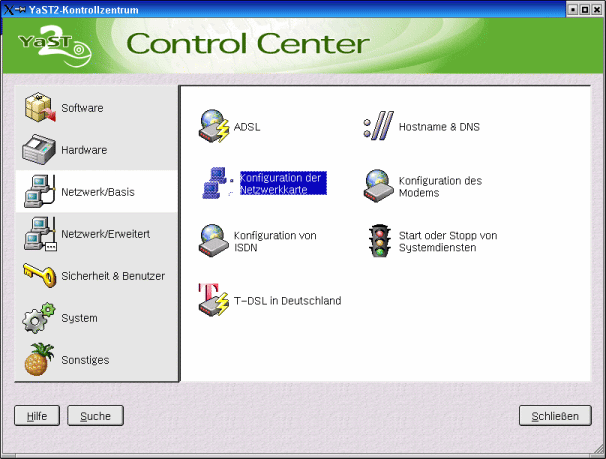
Task: Select the highlighted Konfiguration der Netzwerkkarte label
Action: (283, 183)
